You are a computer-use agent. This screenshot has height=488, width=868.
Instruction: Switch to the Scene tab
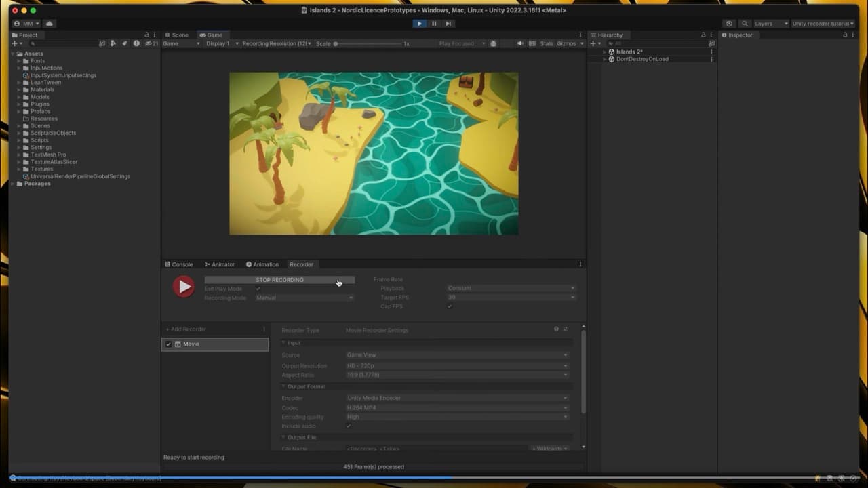pyautogui.click(x=176, y=35)
